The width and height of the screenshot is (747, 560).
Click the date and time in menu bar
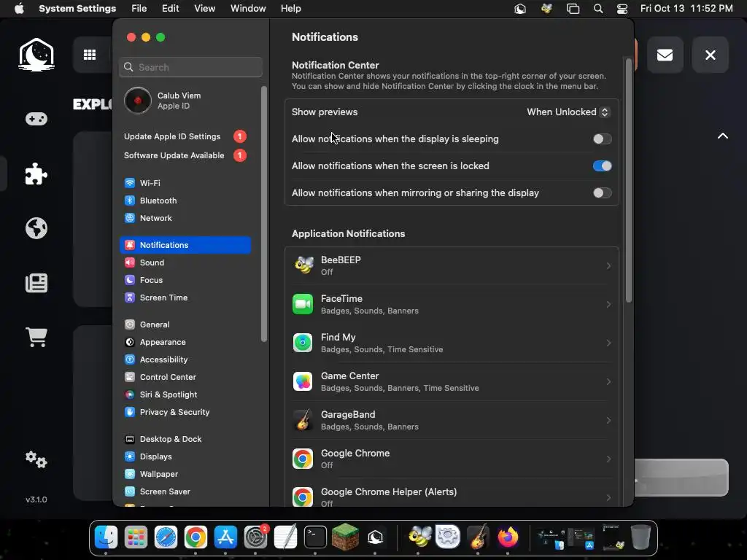coord(686,9)
